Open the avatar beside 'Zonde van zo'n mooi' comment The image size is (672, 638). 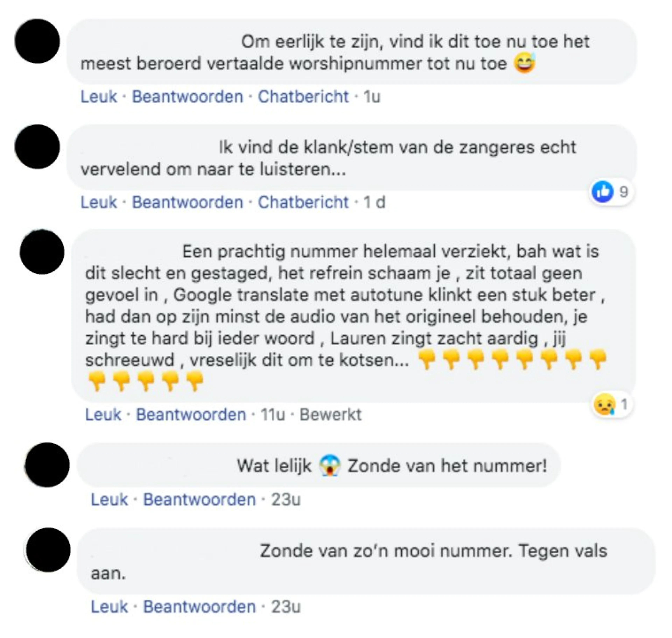point(48,550)
